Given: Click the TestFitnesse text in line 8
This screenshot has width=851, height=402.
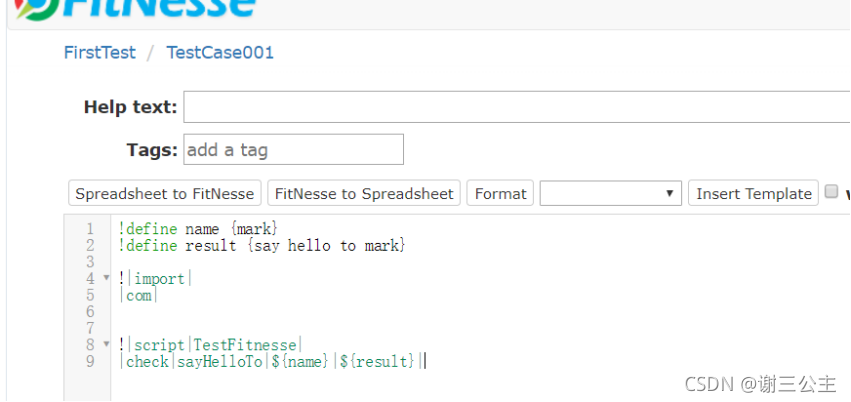Looking at the screenshot, I should tap(245, 344).
